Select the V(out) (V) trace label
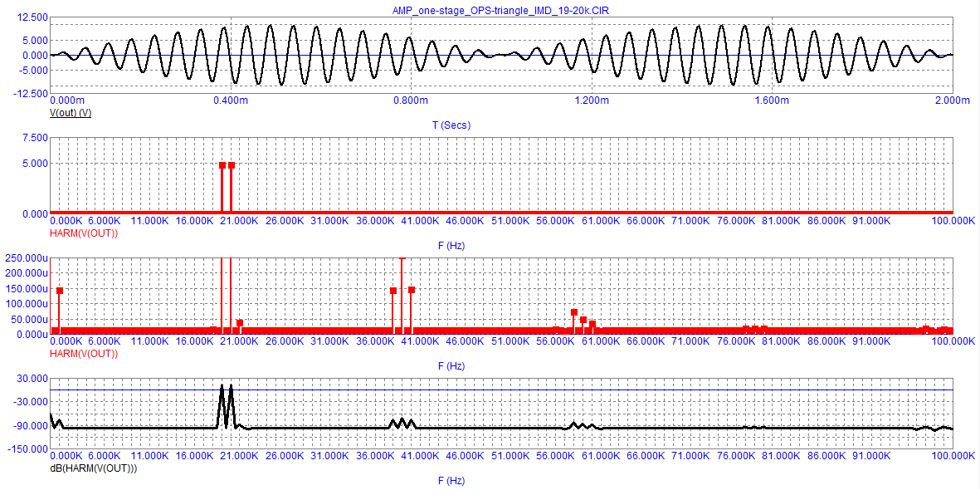 [71, 112]
